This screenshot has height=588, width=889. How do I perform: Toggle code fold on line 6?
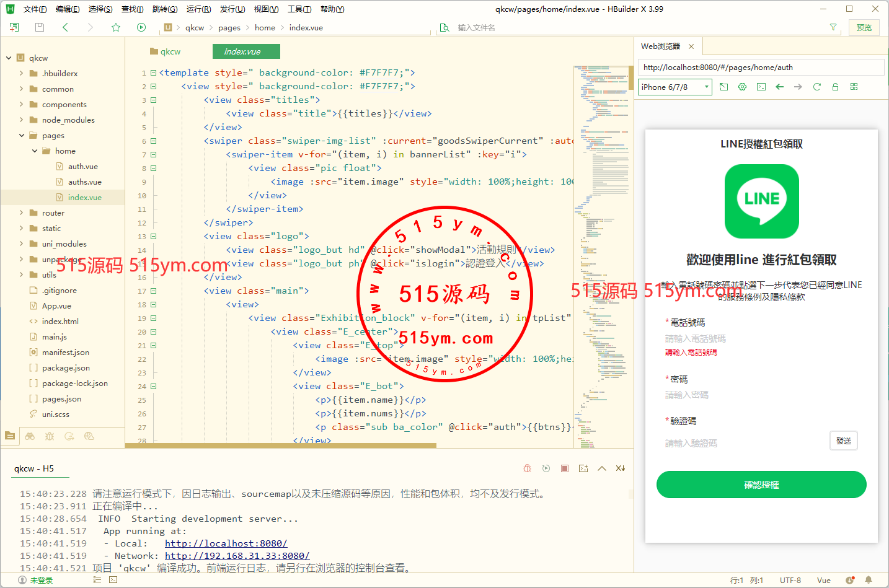pyautogui.click(x=153, y=141)
